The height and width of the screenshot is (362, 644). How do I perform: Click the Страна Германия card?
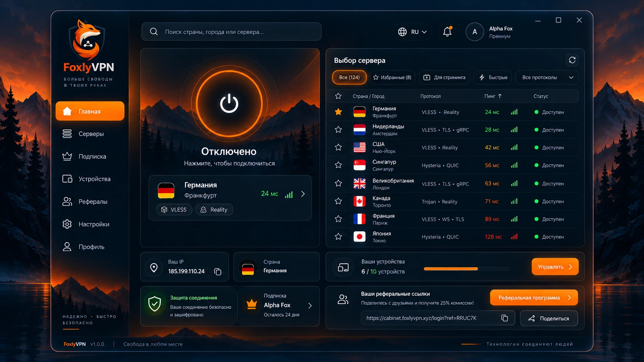(276, 267)
